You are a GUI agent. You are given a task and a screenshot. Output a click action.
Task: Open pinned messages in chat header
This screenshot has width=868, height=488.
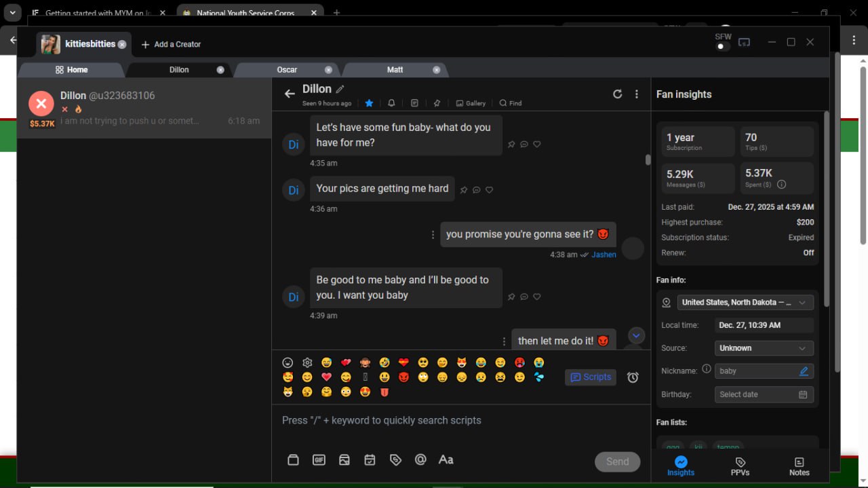(437, 103)
